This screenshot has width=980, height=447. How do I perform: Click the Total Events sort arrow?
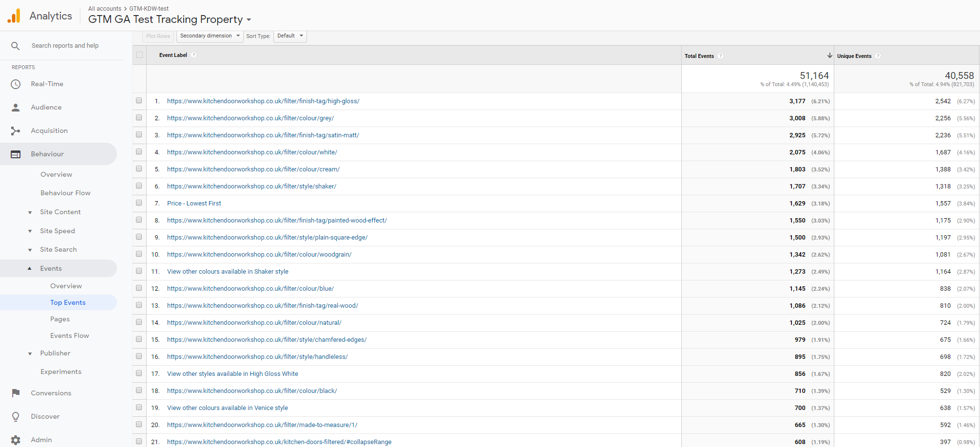point(829,56)
